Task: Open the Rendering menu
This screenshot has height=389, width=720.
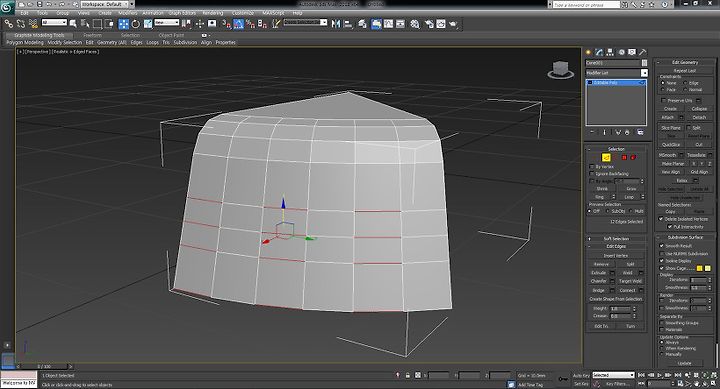Action: (x=213, y=13)
